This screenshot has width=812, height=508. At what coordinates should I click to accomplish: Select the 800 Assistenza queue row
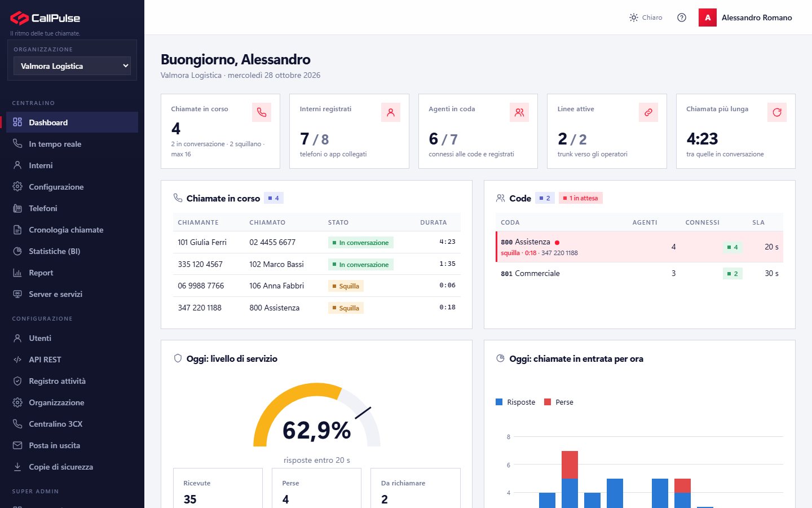tap(639, 247)
